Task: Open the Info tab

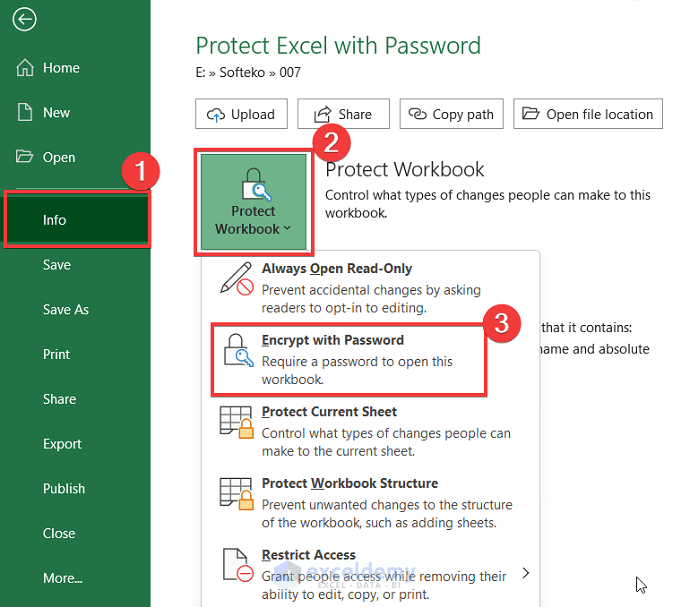Action: point(77,220)
